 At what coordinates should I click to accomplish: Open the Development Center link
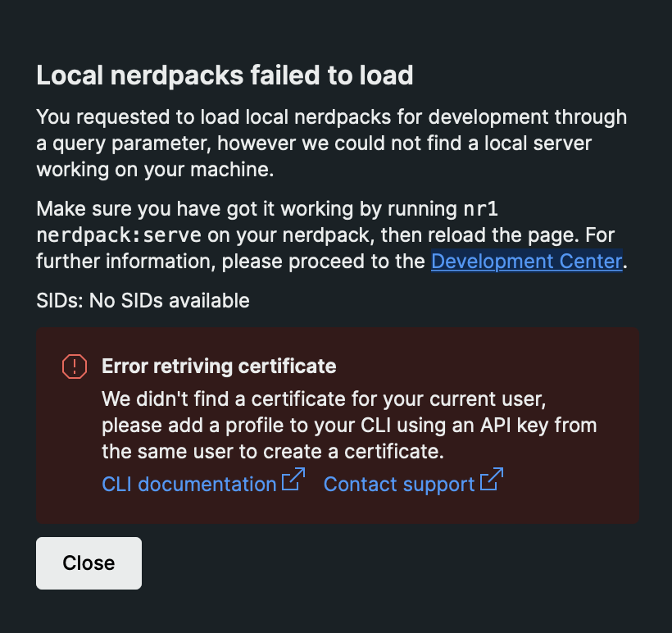pyautogui.click(x=526, y=262)
